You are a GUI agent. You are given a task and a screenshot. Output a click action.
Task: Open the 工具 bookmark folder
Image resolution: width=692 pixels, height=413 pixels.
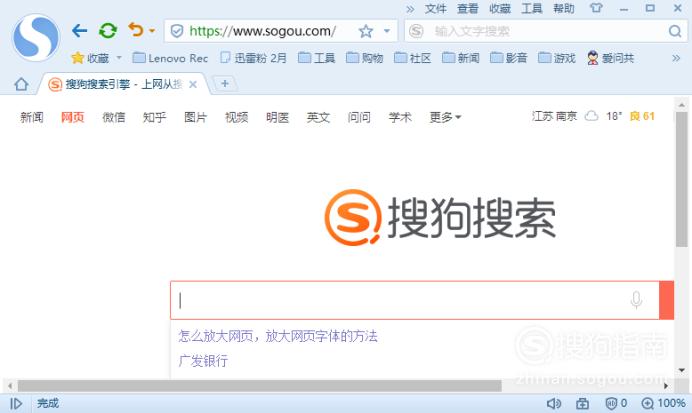coord(317,58)
